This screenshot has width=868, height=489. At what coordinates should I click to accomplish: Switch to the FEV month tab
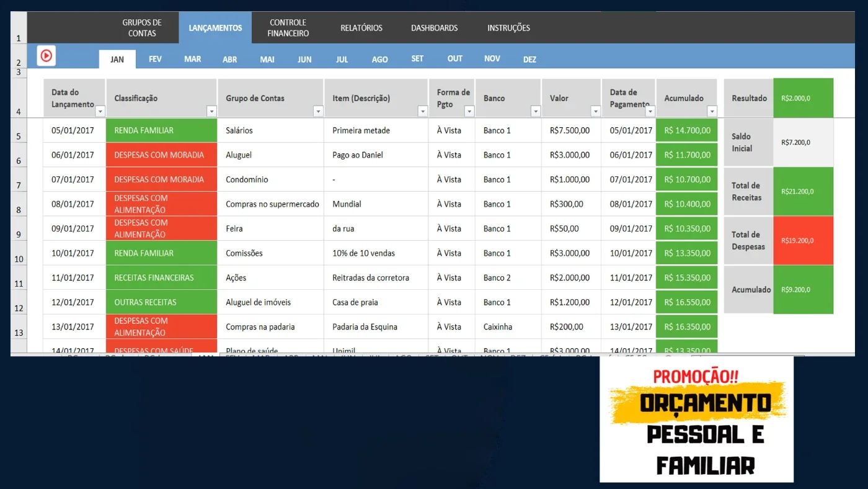click(155, 59)
